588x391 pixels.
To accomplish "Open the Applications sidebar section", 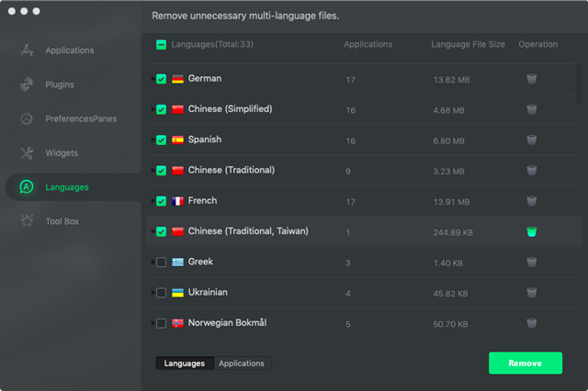I will tap(70, 50).
